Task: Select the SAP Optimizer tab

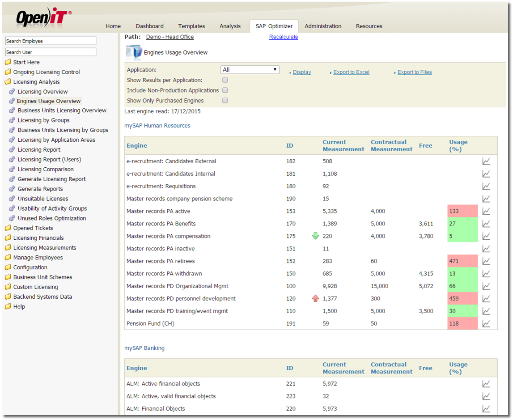Action: click(274, 26)
